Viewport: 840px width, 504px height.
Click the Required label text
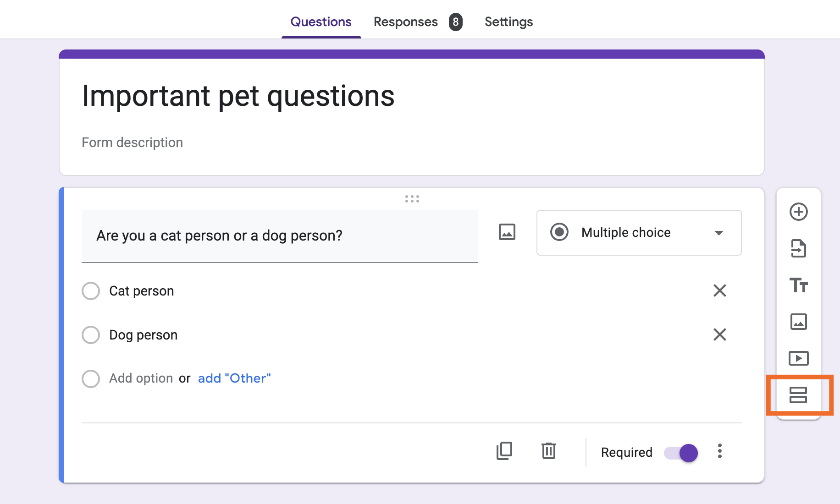click(626, 453)
